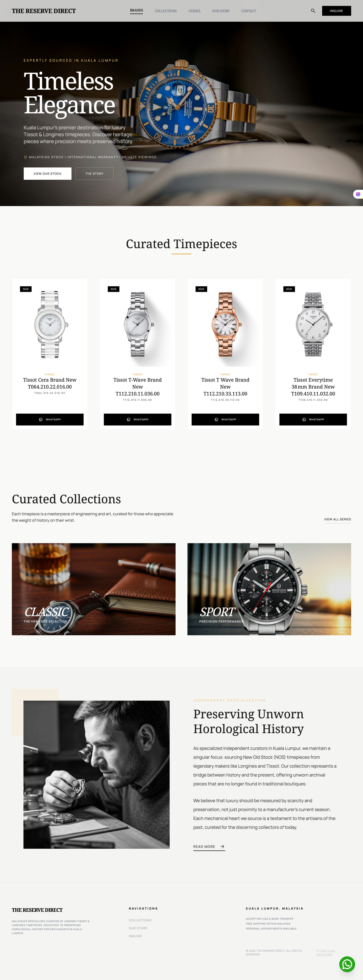The height and width of the screenshot is (980, 363).
Task: Open the Classic heritage selection collection image
Action: point(94,589)
